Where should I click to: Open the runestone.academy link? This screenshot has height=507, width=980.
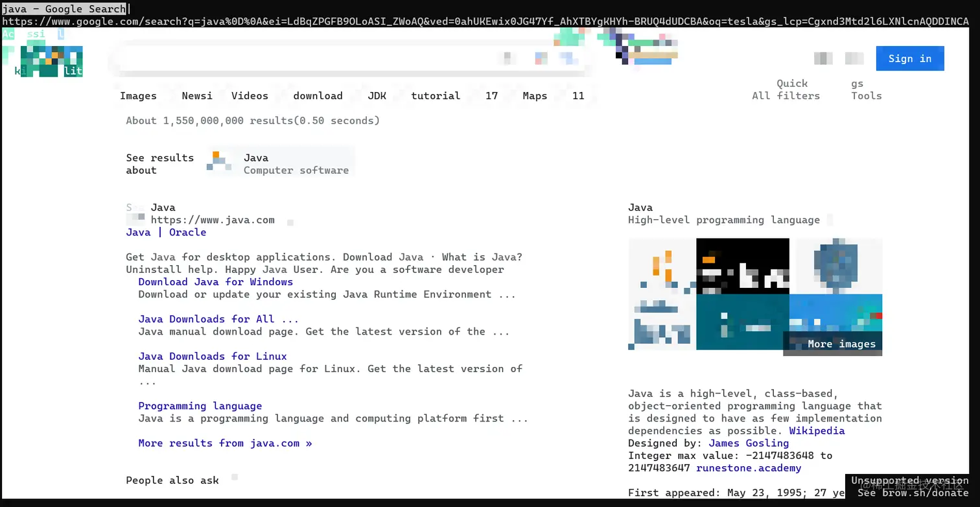(x=749, y=468)
